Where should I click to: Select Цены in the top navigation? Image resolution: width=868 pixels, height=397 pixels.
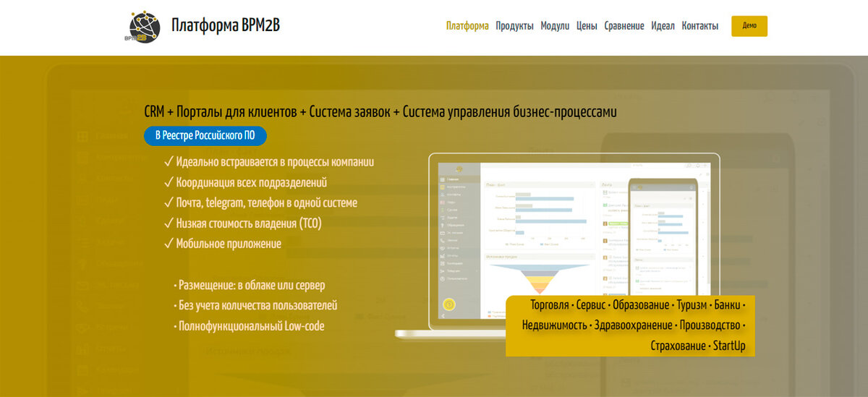[587, 26]
